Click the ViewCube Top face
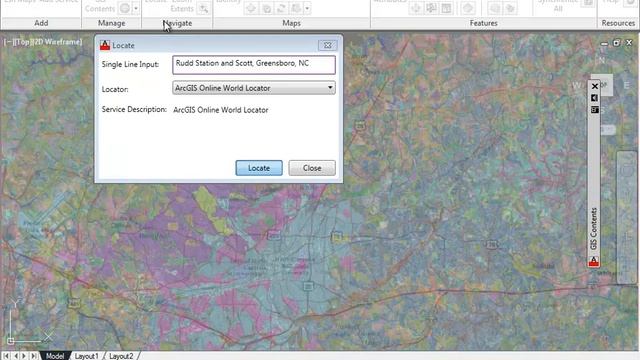The width and height of the screenshot is (640, 360). (x=603, y=84)
